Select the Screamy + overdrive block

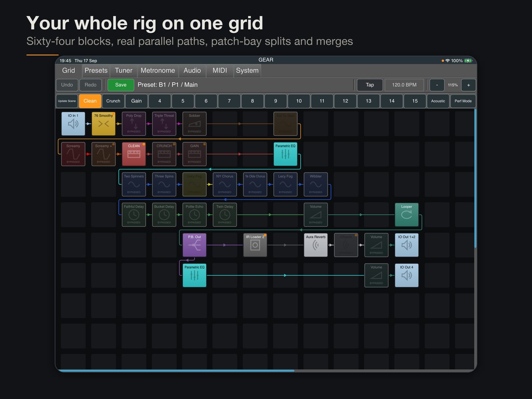coord(103,154)
